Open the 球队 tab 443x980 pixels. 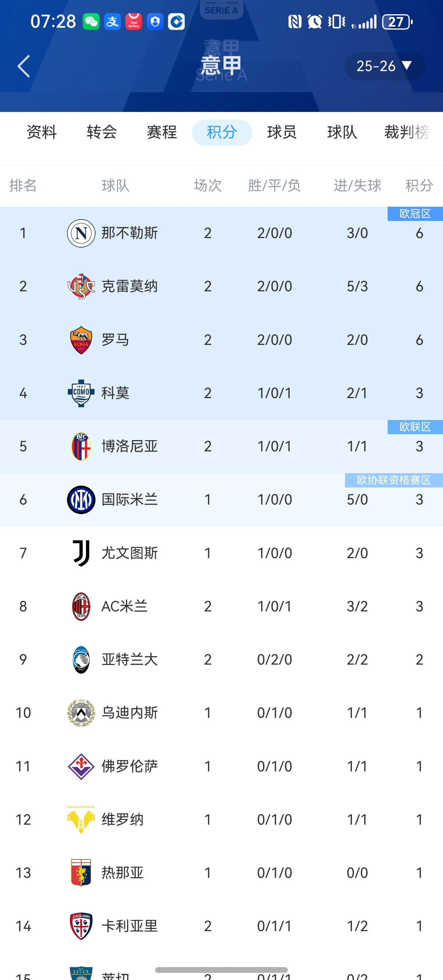click(x=342, y=132)
